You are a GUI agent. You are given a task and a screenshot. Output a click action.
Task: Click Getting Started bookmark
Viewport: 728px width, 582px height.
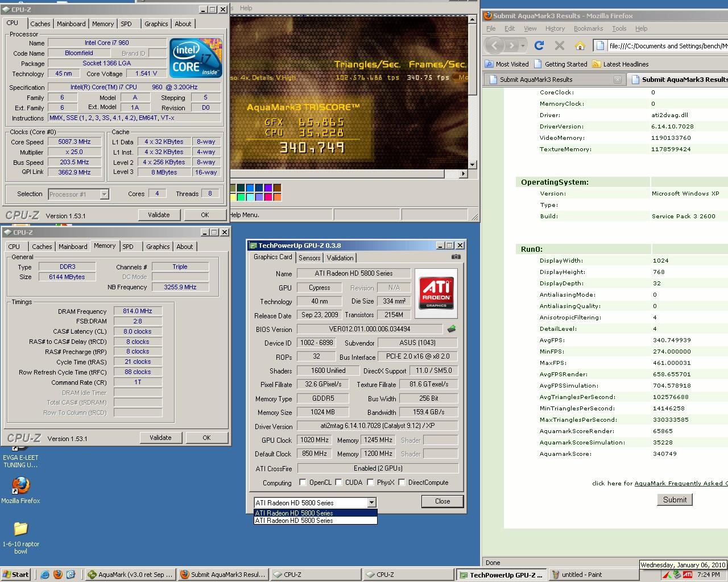click(x=560, y=64)
